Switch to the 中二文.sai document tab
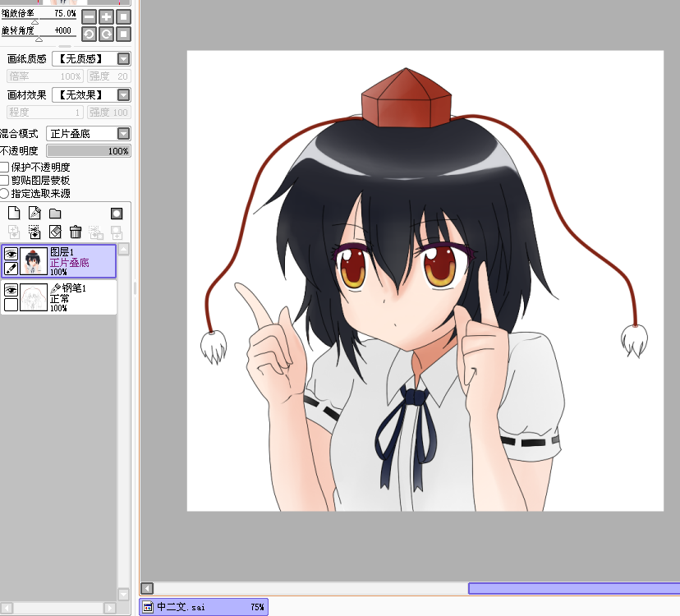Image resolution: width=680 pixels, height=616 pixels. 204,607
